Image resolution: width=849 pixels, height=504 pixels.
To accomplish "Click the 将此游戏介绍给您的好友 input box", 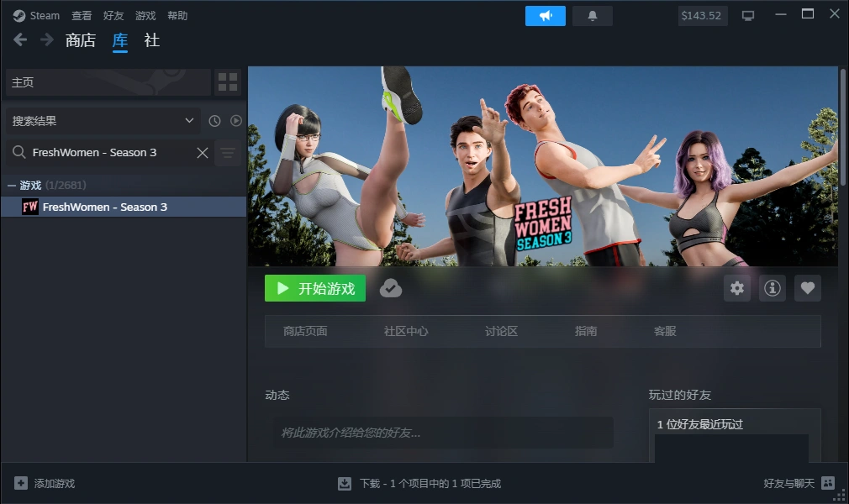I will pos(444,433).
